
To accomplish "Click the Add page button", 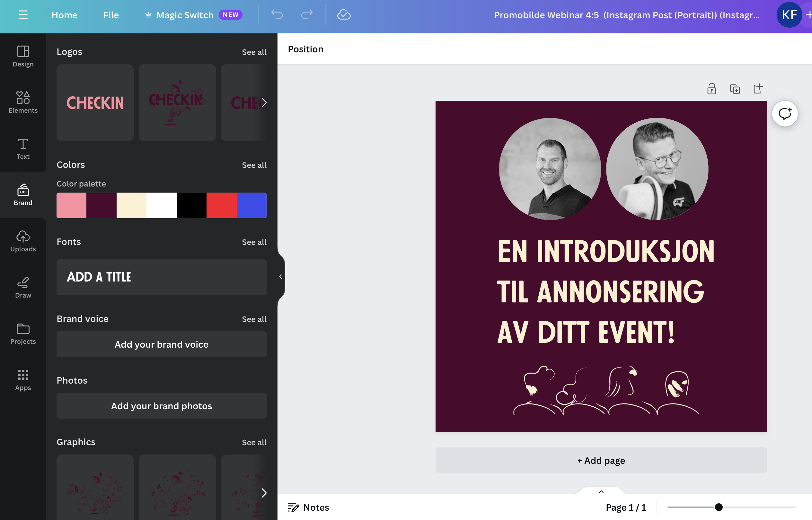I will pos(601,460).
